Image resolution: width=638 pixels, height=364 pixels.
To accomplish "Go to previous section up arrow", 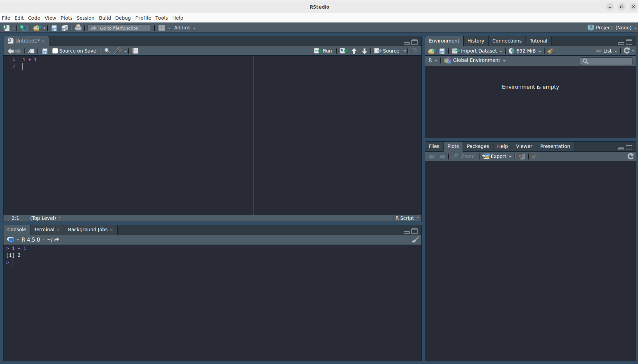I will click(354, 51).
